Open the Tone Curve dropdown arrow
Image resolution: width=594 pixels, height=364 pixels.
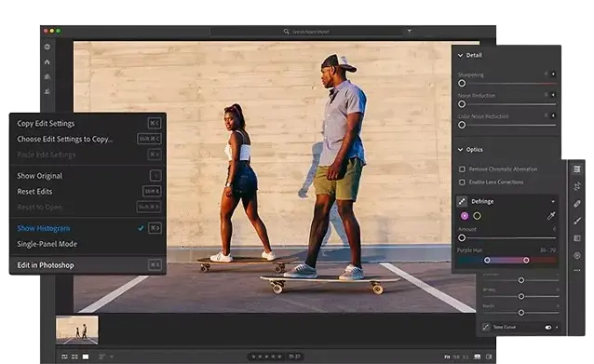[557, 328]
